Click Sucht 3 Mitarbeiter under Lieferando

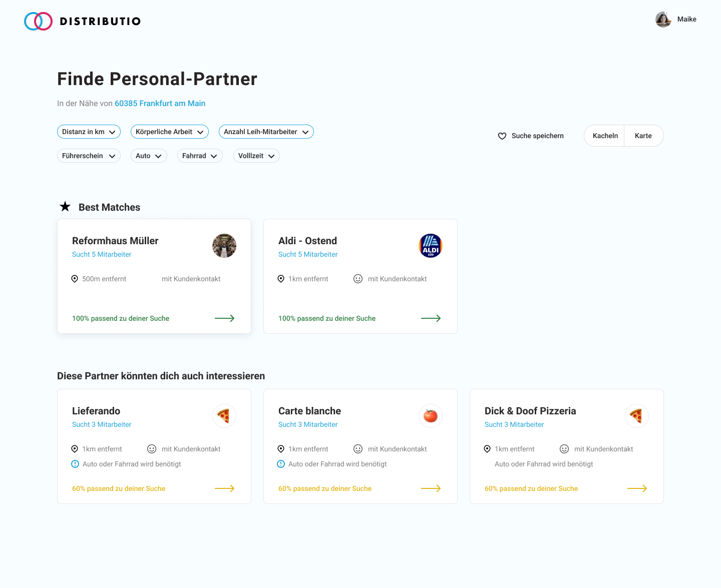[x=102, y=424]
